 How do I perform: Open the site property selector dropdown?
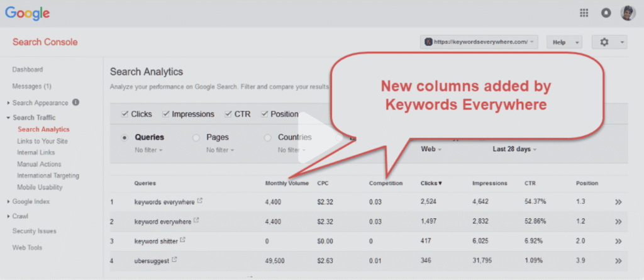pos(479,42)
